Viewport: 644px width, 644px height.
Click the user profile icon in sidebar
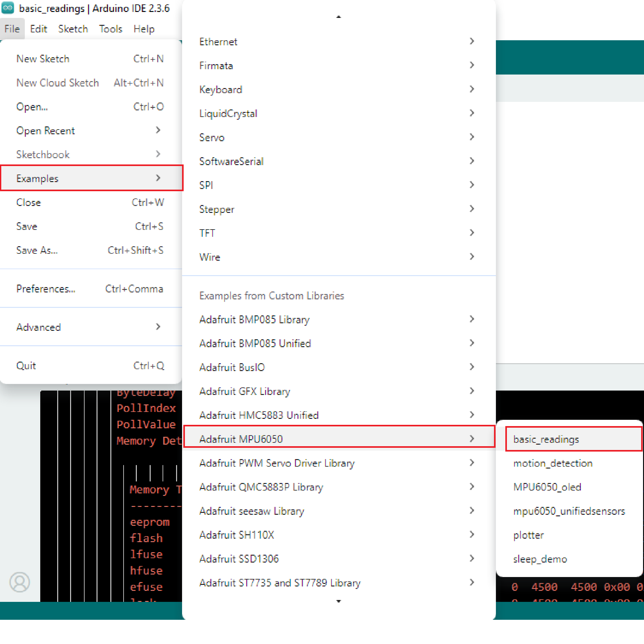pos(20,582)
